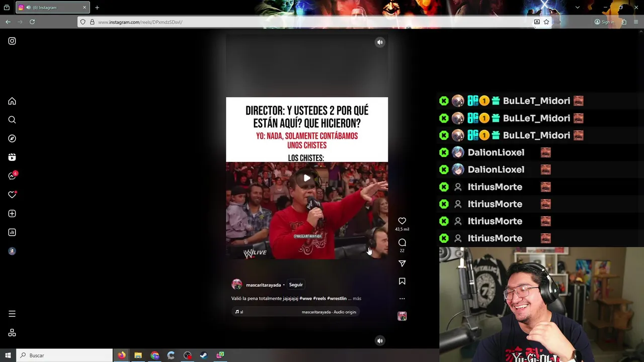644x362 pixels.
Task: Toggle sound on the next reel below
Action: [x=380, y=341]
